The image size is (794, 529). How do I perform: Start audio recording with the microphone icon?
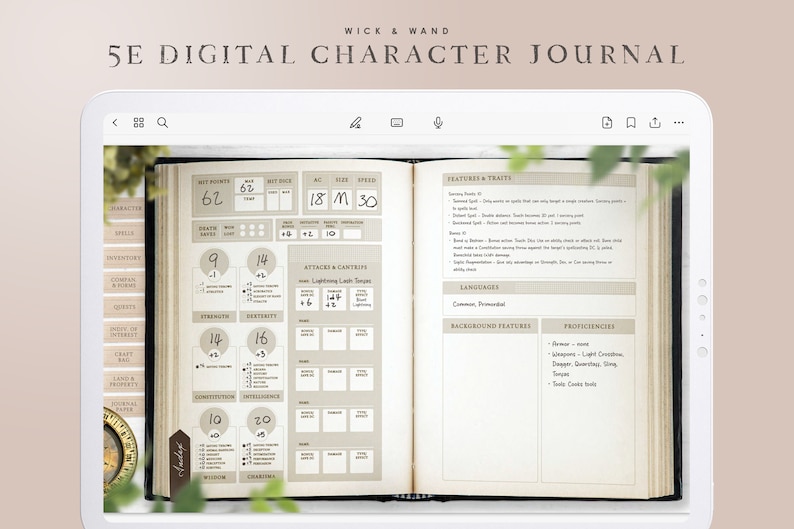point(439,123)
